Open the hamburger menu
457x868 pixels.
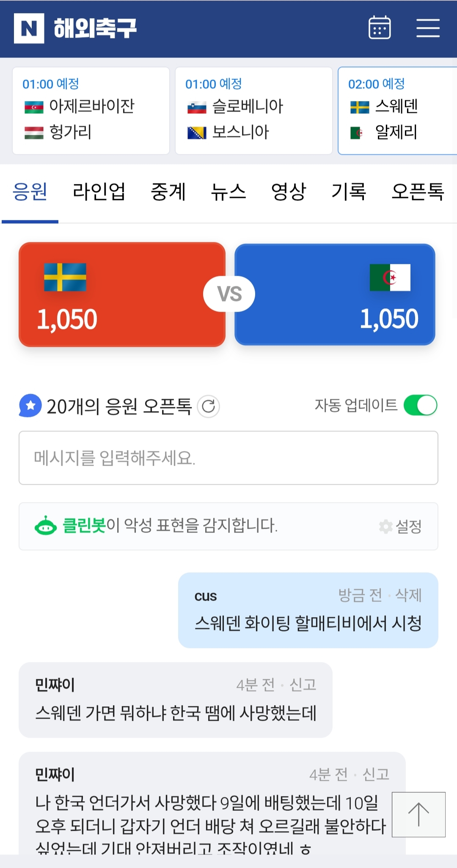pyautogui.click(x=428, y=28)
